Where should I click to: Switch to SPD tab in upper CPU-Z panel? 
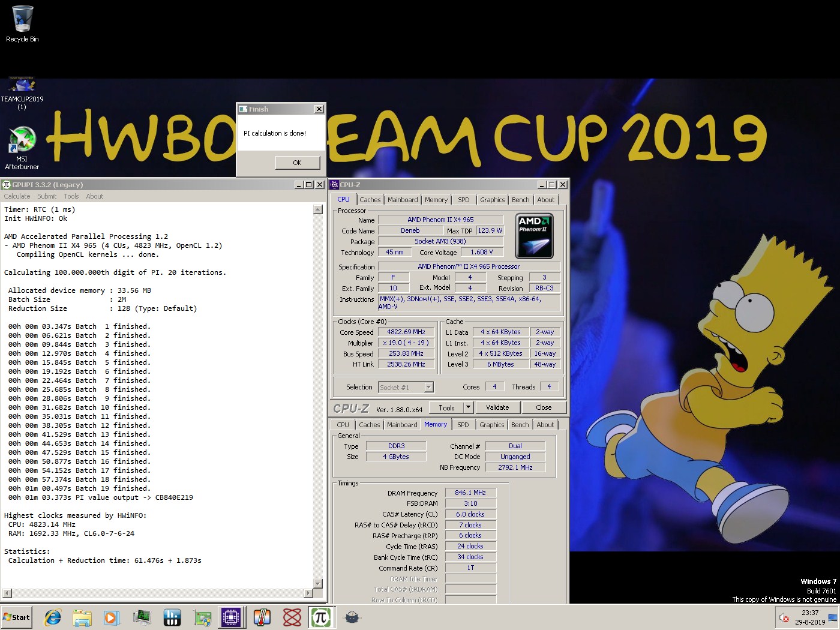(x=464, y=200)
